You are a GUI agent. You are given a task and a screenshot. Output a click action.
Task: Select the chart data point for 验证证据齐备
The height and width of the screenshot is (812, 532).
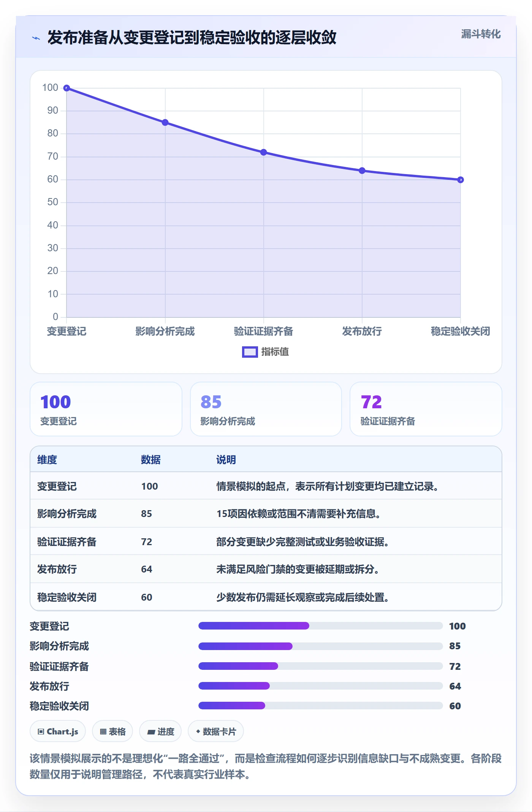click(x=264, y=152)
